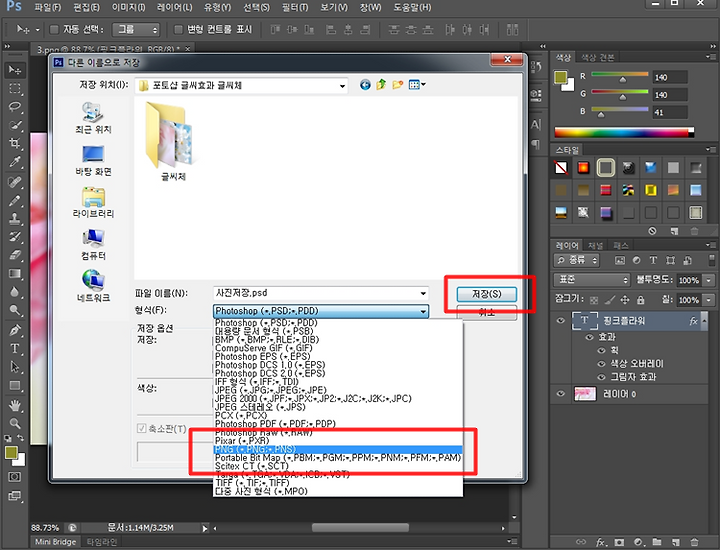
Task: Hide the 색상 오버레이 effect
Action: pos(601,364)
